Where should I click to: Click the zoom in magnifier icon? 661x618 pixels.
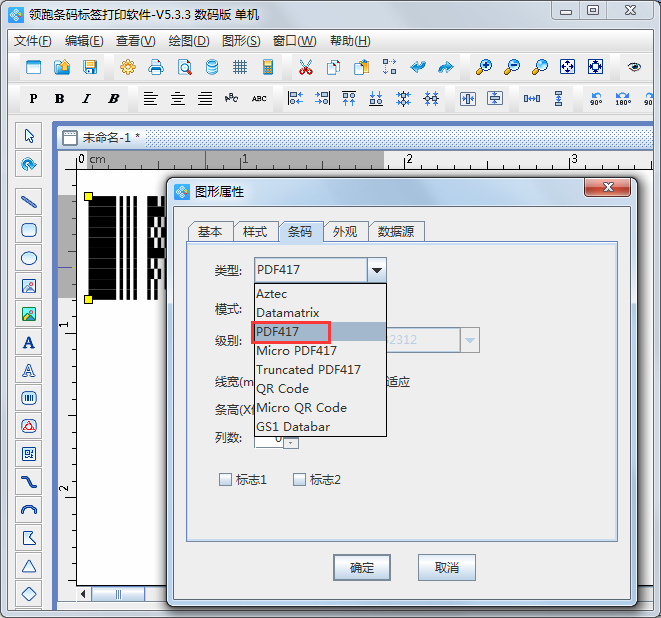tap(484, 67)
